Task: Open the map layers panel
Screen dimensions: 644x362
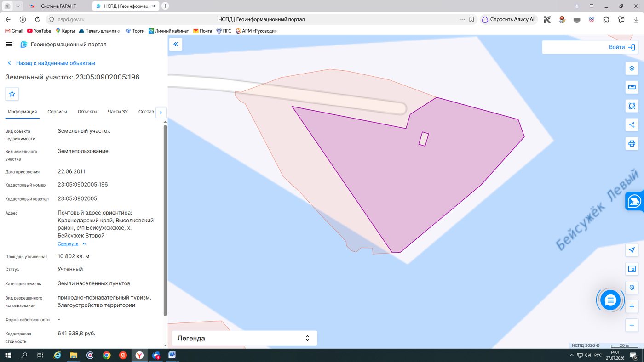Action: 632,68
